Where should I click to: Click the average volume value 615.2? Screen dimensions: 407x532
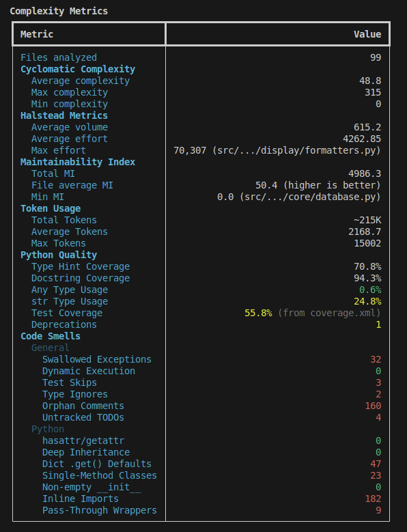(367, 127)
